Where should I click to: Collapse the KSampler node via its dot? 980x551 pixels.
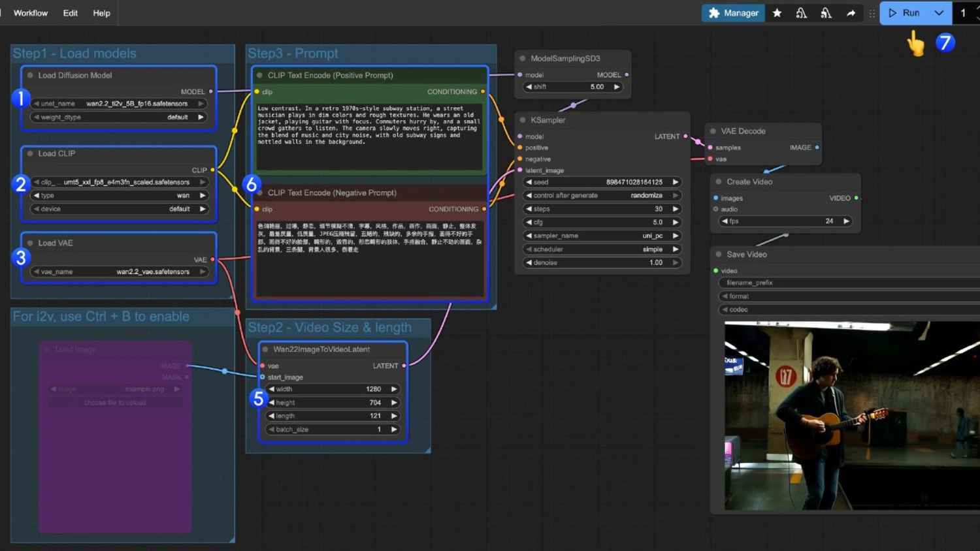(523, 120)
